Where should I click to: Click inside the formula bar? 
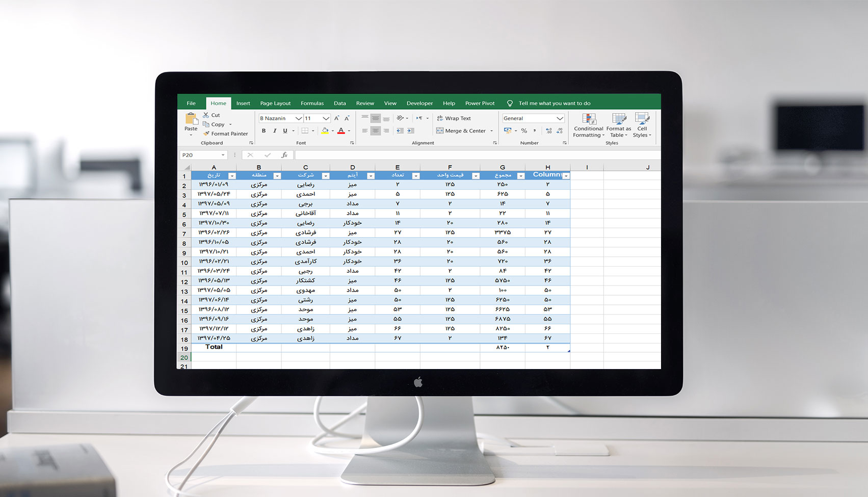[477, 155]
